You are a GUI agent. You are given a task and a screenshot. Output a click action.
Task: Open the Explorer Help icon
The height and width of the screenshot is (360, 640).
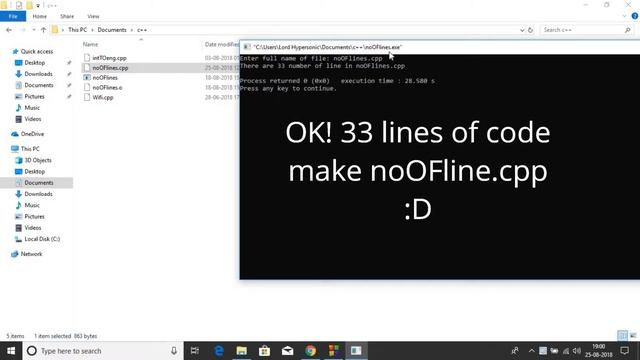pyautogui.click(x=635, y=16)
